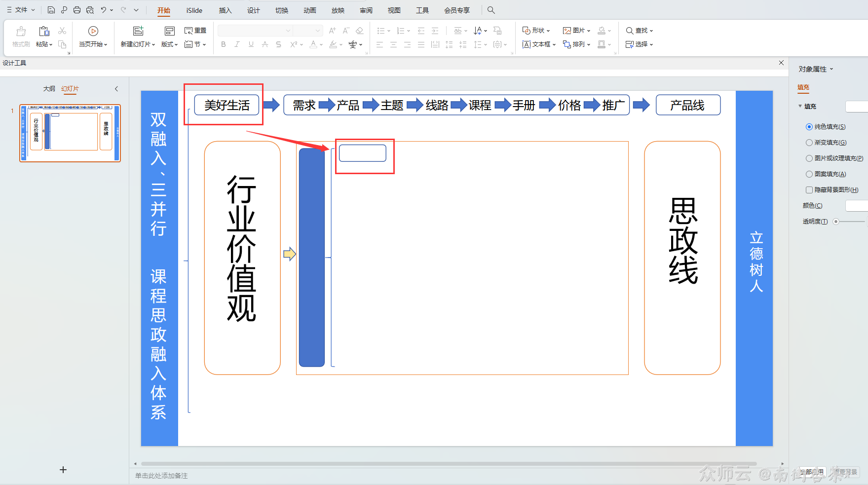Select 渐变填充 fill option
The image size is (868, 485).
click(809, 142)
